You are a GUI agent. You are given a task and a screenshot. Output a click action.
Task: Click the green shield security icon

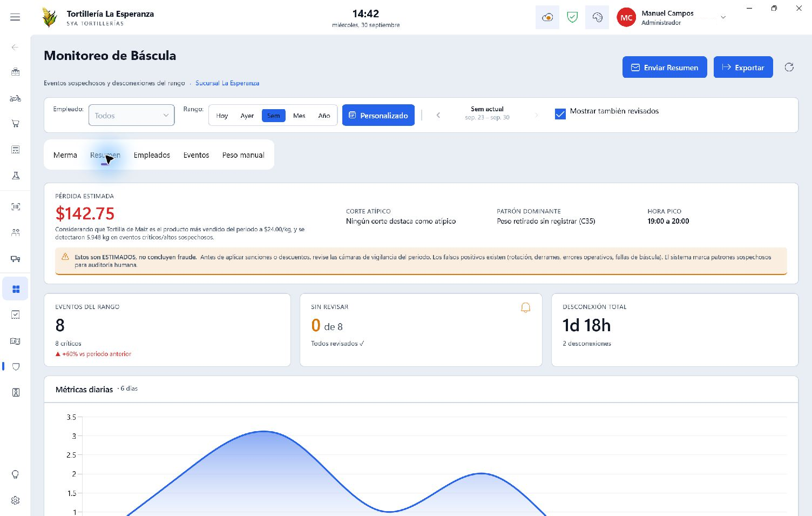click(572, 18)
